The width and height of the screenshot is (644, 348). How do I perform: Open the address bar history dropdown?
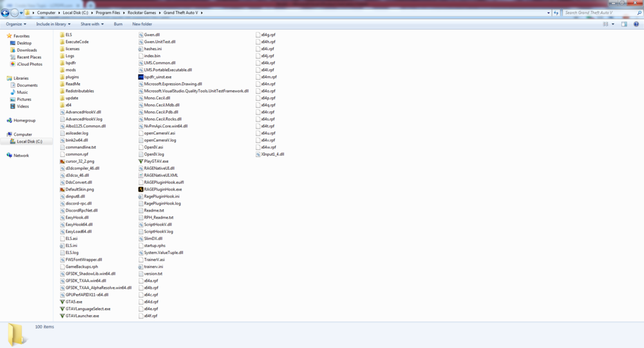point(548,13)
